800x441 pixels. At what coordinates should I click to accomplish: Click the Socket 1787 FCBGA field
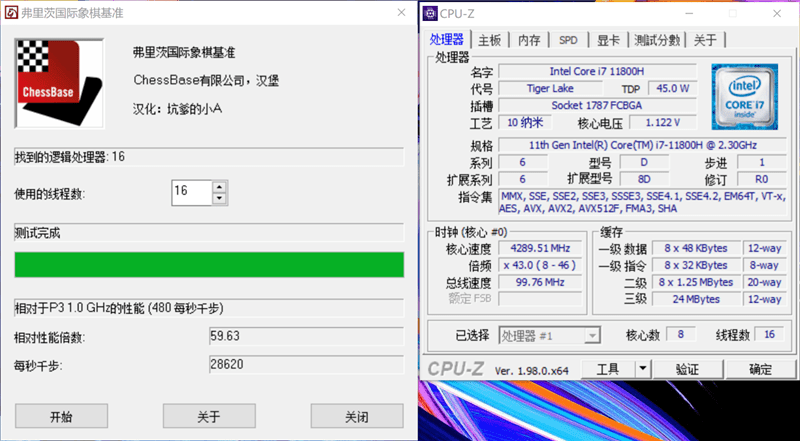pyautogui.click(x=597, y=106)
